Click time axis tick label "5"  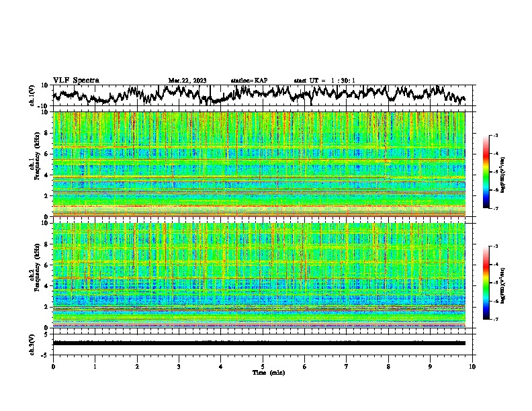[x=263, y=367]
